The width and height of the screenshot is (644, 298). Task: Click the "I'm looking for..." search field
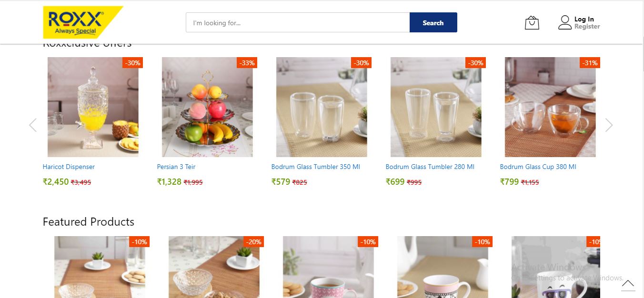click(x=298, y=23)
